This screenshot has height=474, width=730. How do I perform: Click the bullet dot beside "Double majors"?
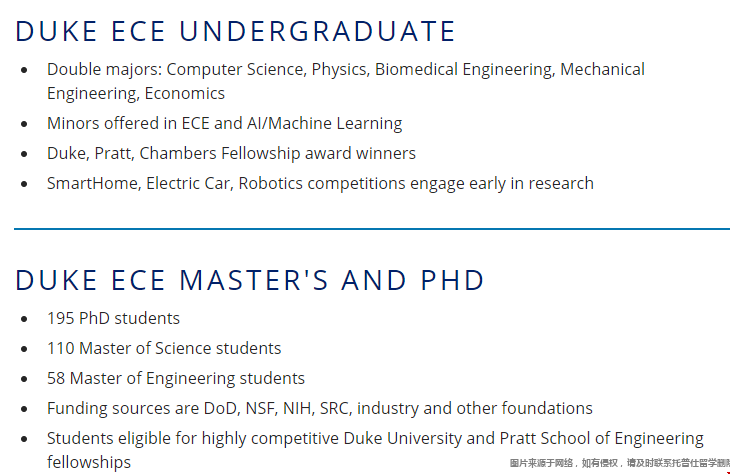pos(25,70)
